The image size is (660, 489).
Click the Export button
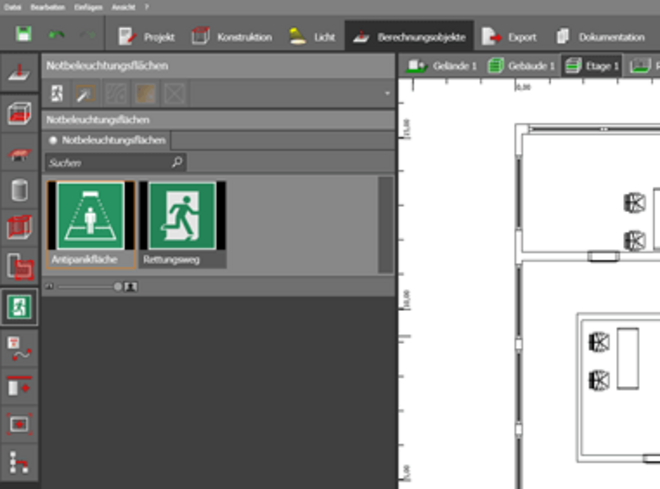pos(510,37)
